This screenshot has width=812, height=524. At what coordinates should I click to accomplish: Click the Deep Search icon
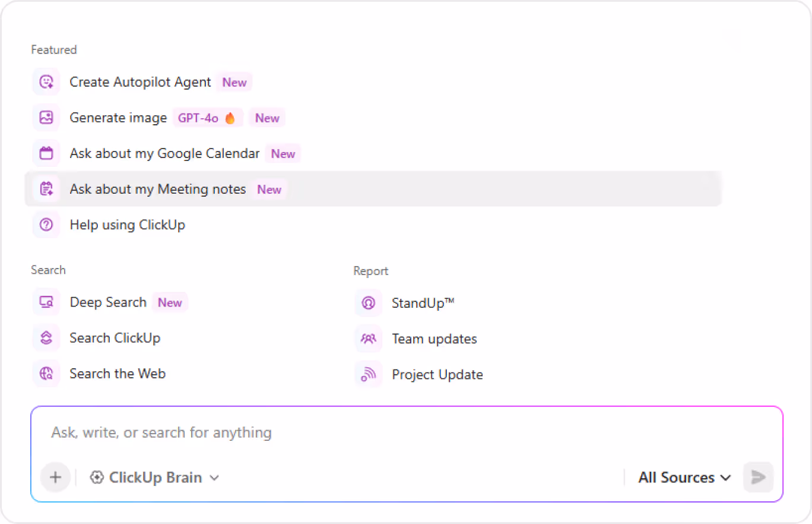pyautogui.click(x=46, y=302)
